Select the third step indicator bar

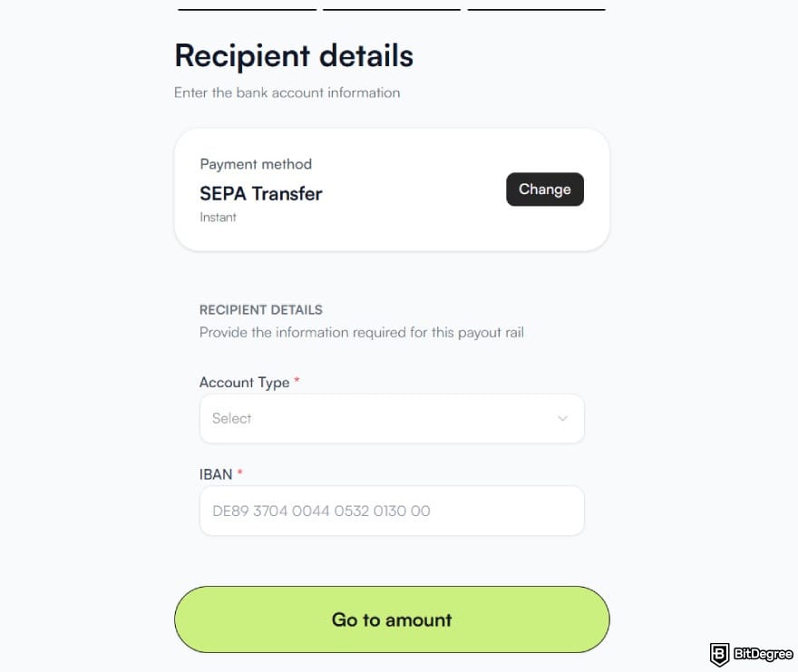(537, 7)
